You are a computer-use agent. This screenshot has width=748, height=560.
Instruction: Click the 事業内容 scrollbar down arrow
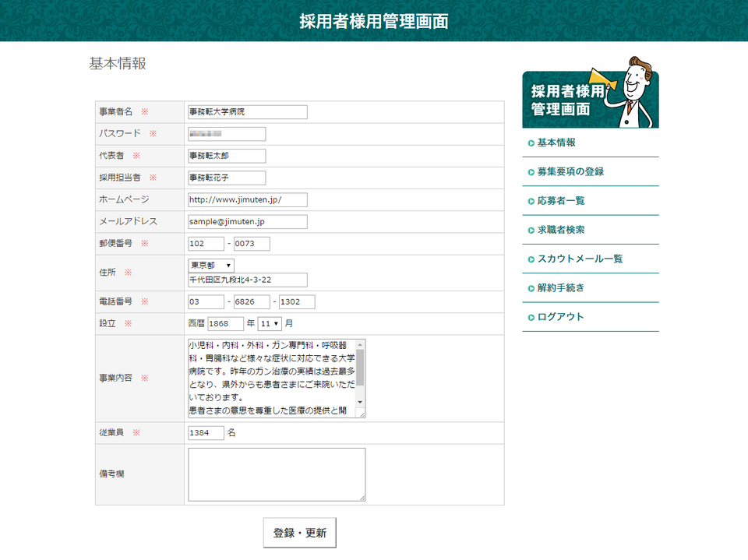[360, 402]
